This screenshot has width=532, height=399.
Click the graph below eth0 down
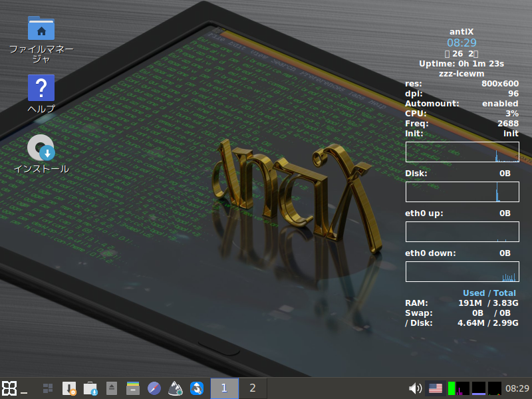pos(462,271)
